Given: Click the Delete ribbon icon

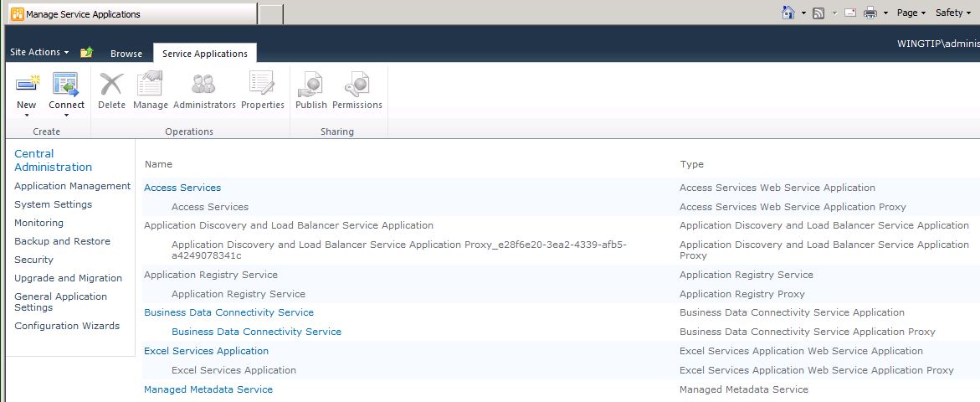Looking at the screenshot, I should tap(112, 84).
